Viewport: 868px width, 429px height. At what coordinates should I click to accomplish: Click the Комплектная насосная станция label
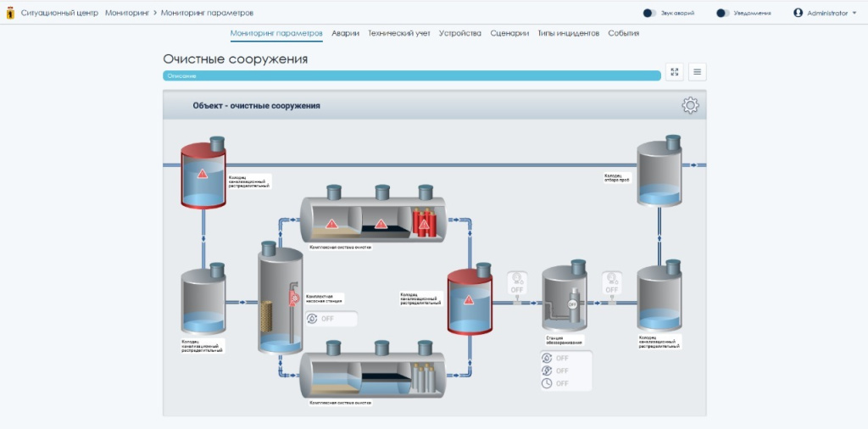[x=324, y=299]
